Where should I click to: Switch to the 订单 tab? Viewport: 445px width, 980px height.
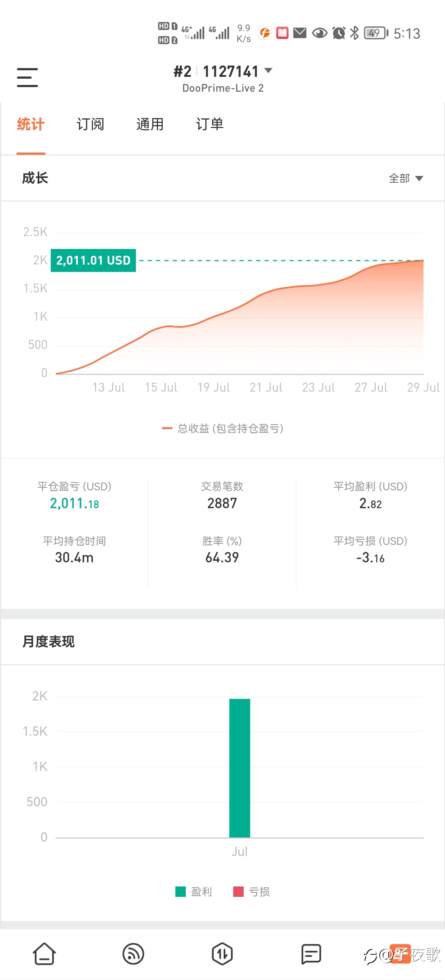[x=210, y=124]
